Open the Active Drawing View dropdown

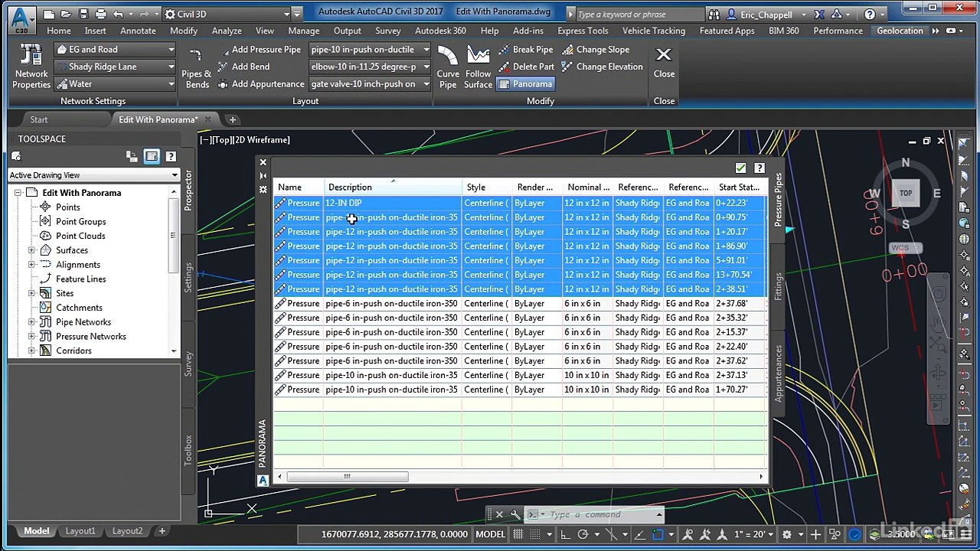(93, 175)
